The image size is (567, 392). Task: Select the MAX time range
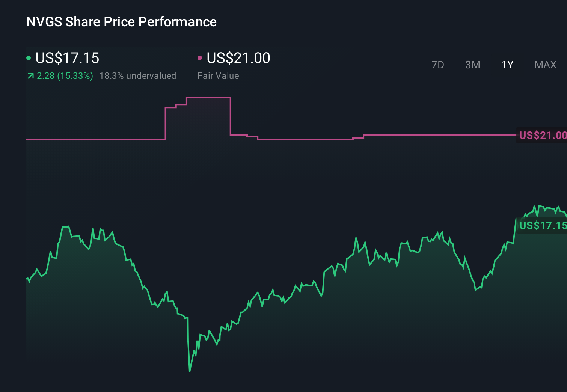tap(545, 65)
